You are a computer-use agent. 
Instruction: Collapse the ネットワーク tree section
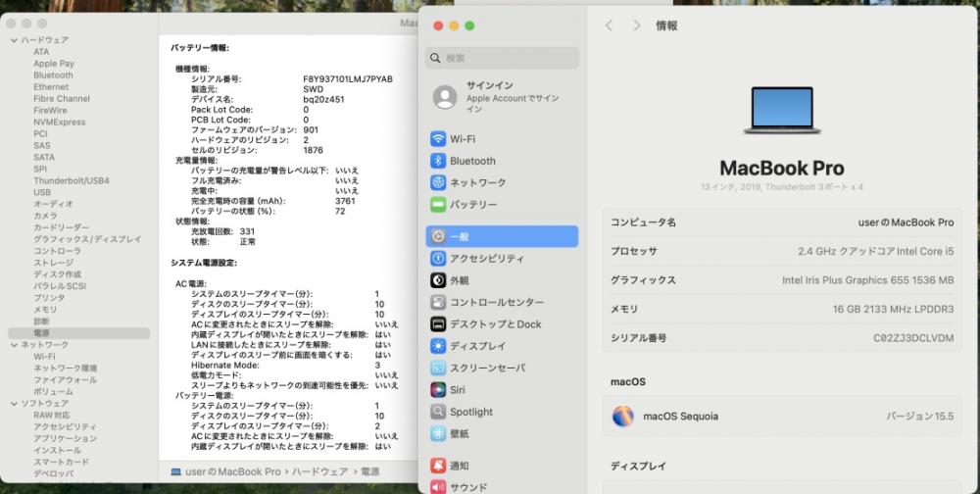click(x=14, y=345)
